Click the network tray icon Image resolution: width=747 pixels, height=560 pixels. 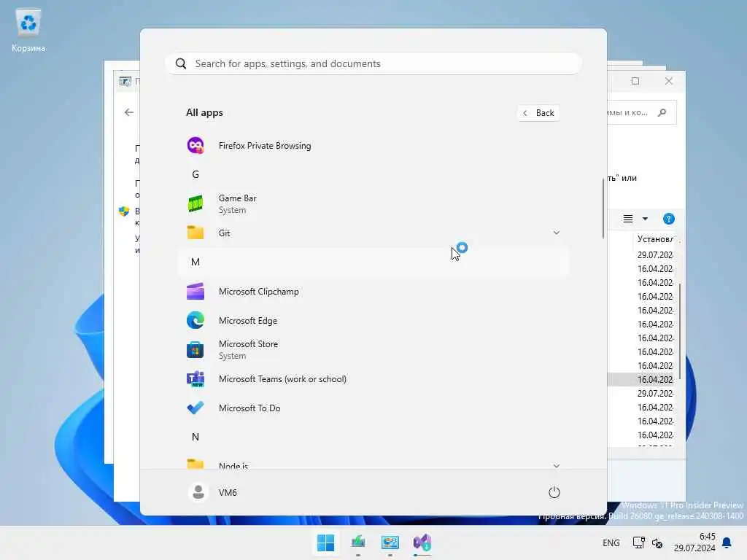638,542
